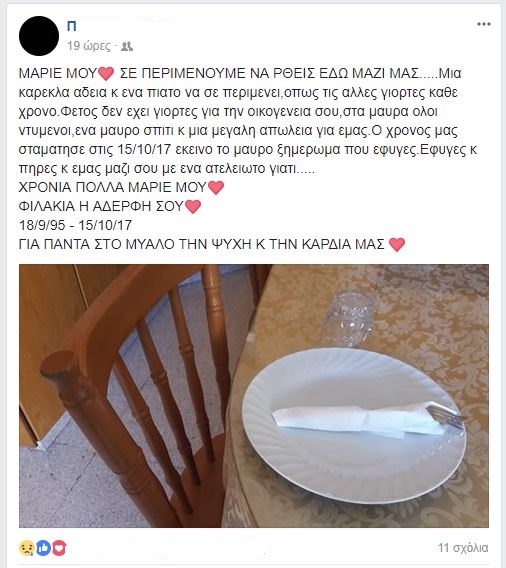Click the heart emoji after 'Η ΑΔΕΡΦΗ ΣΟΥ'

(x=193, y=206)
